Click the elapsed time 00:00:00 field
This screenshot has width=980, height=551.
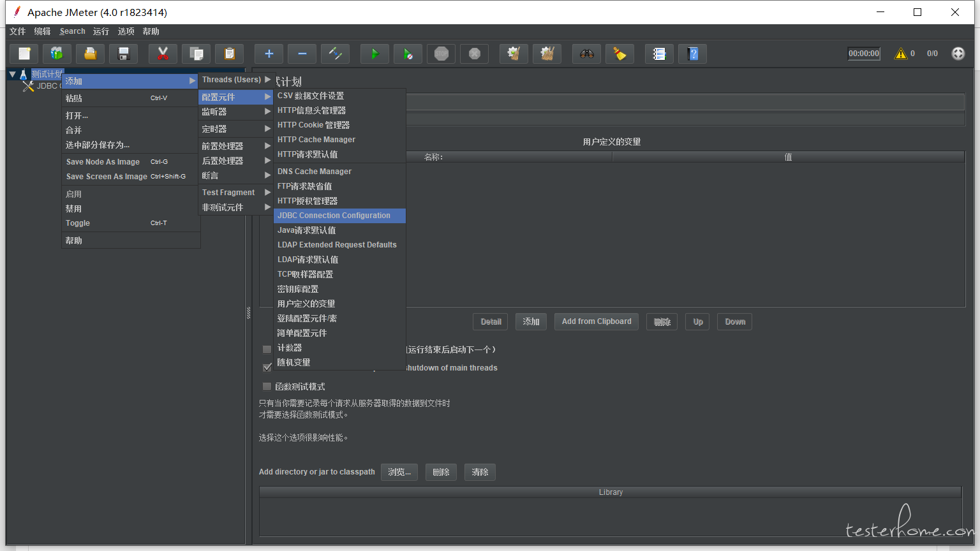tap(864, 54)
